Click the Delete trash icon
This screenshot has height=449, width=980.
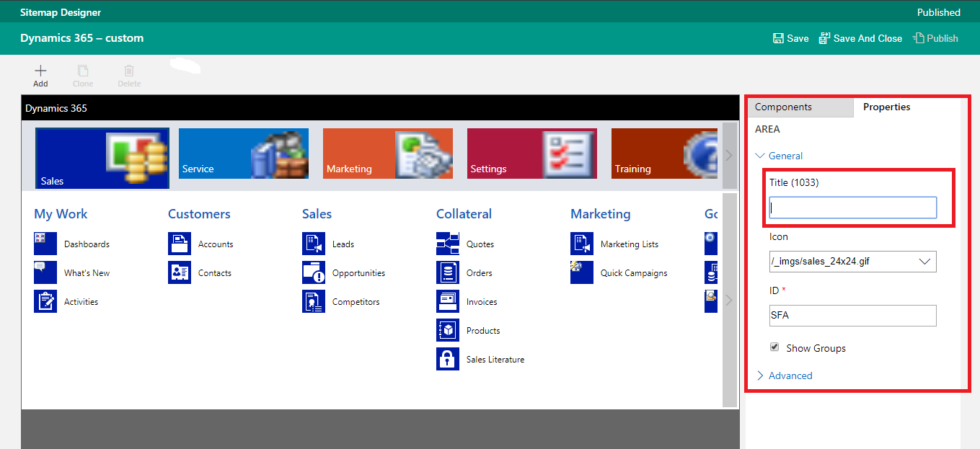pos(129,71)
